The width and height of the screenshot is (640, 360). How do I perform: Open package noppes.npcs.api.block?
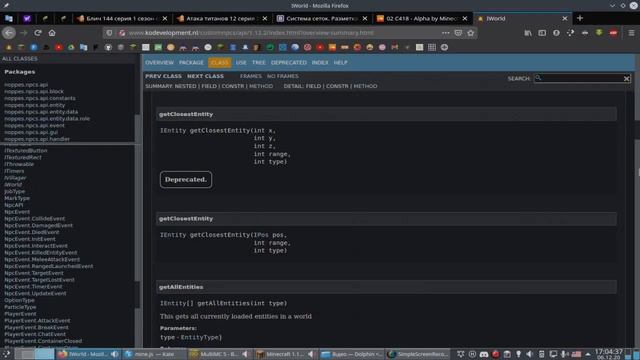[x=34, y=91]
